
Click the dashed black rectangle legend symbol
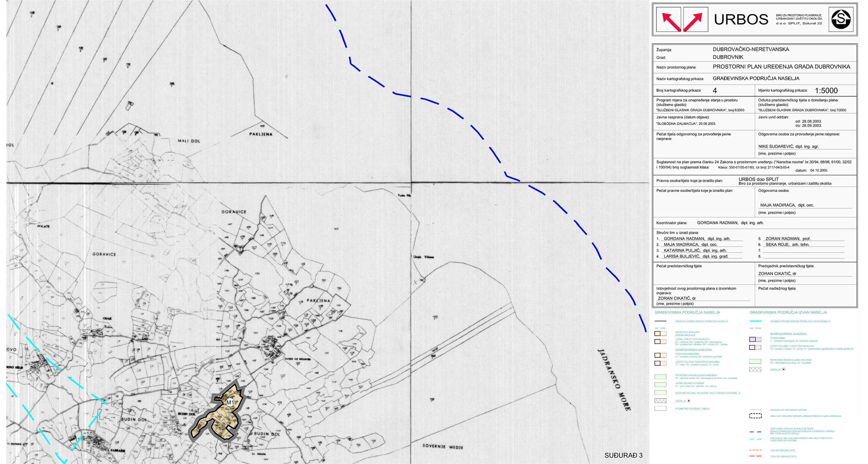(x=755, y=416)
